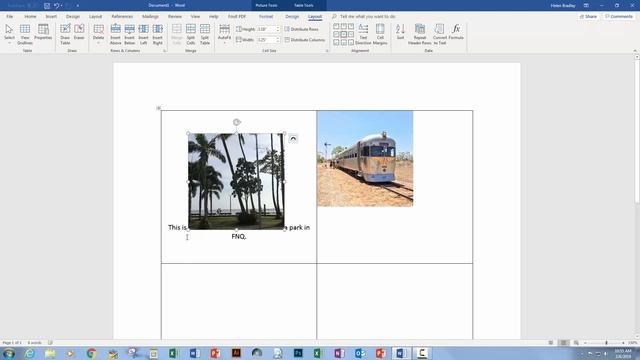Set cell alignment to Align Center
Image resolution: width=640 pixels, height=360 pixels.
[344, 35]
